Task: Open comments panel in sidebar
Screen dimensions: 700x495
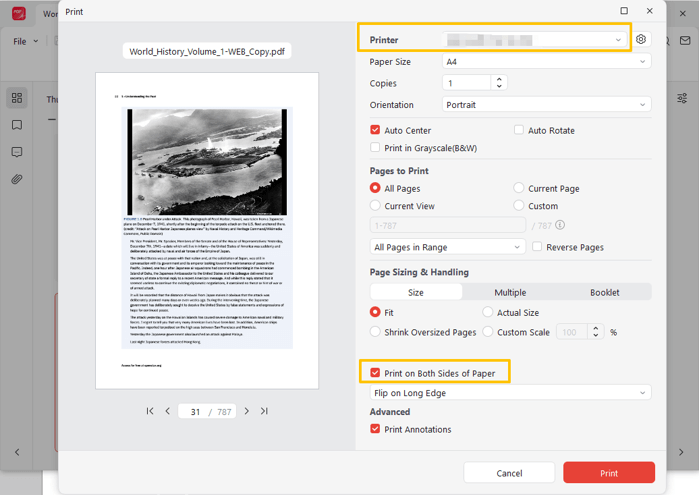Action: (x=17, y=152)
